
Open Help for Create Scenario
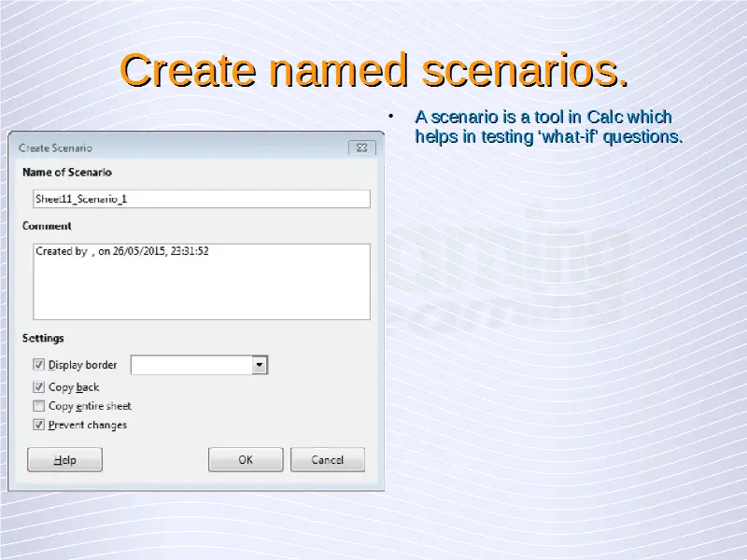[64, 460]
